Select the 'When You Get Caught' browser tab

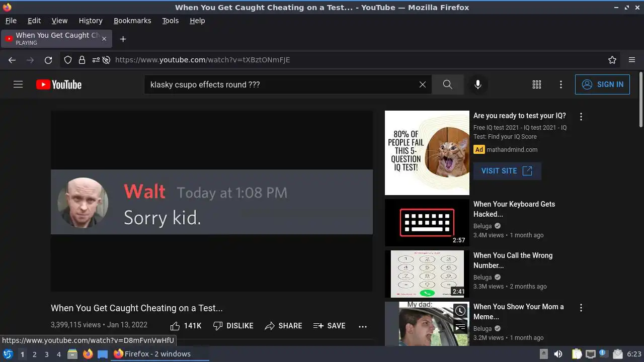pos(56,39)
